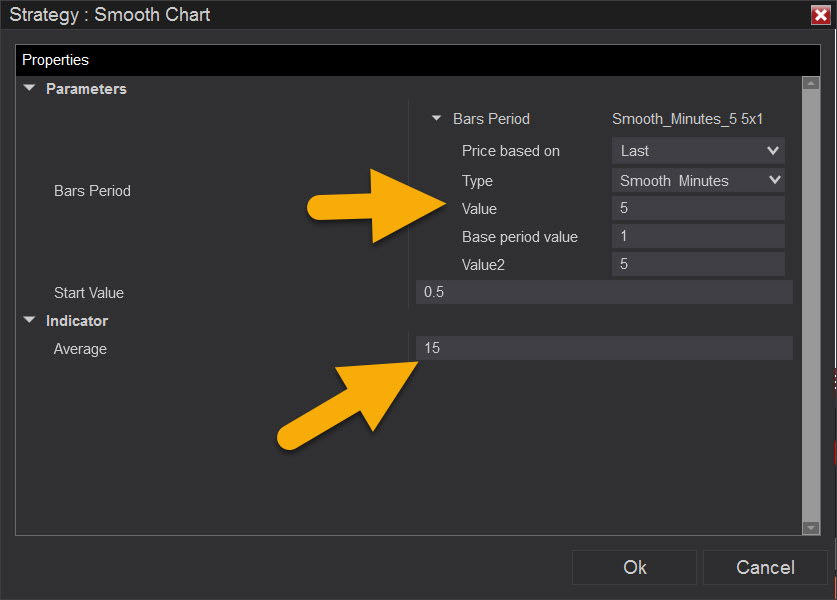
Task: Select the Bars Period label row
Action: (x=92, y=191)
